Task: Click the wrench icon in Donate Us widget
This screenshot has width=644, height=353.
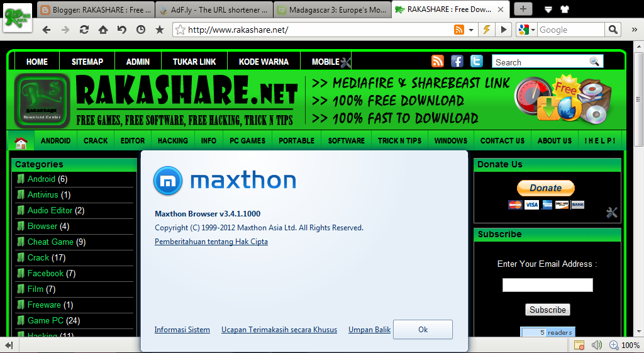Action: [x=611, y=213]
